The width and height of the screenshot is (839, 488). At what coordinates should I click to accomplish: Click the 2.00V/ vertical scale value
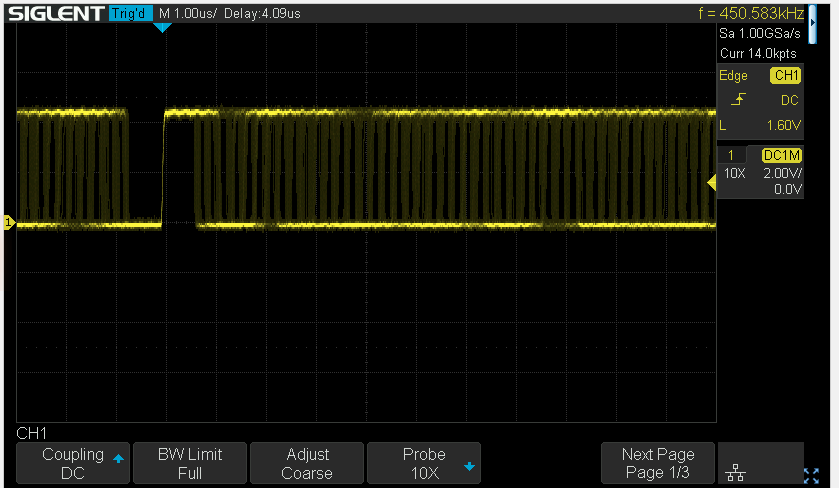pos(783,173)
